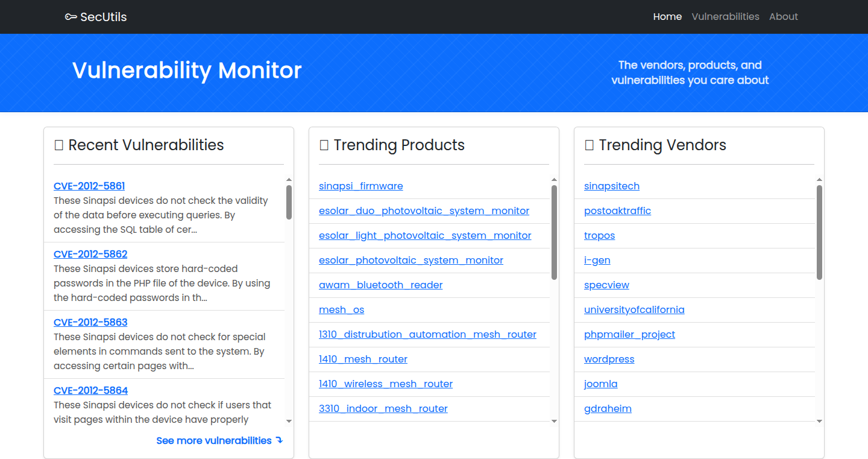
Task: Click down arrow of Trending Products scrollbar
Action: tap(554, 421)
